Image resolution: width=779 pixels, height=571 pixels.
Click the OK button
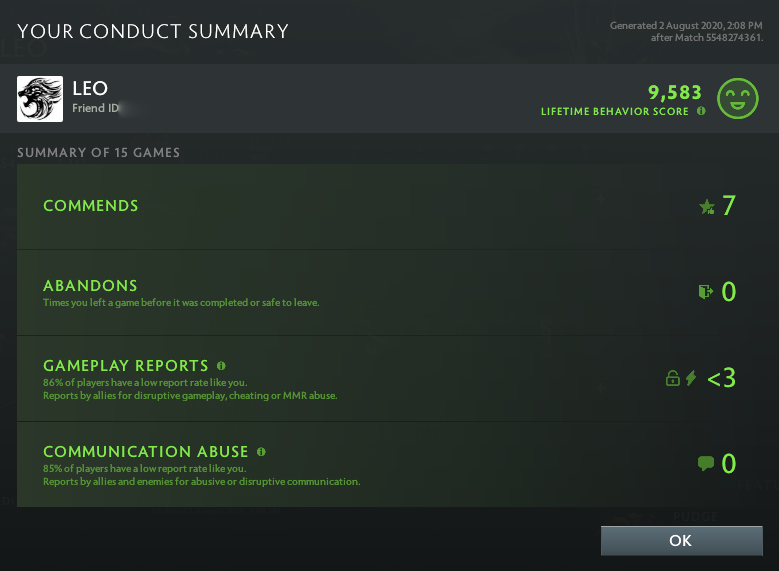(680, 540)
